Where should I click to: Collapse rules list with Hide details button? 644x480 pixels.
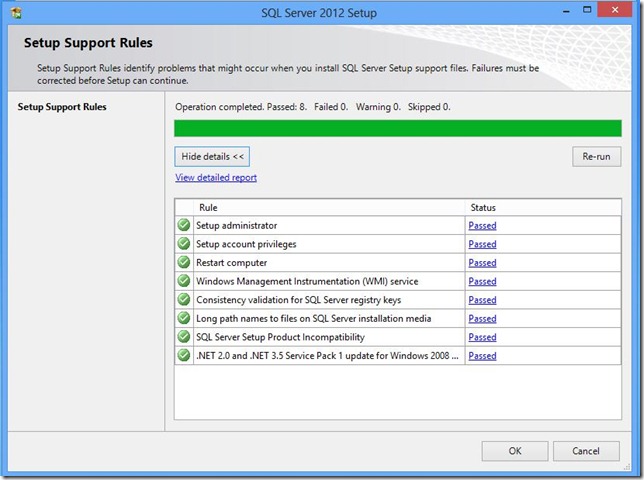212,156
